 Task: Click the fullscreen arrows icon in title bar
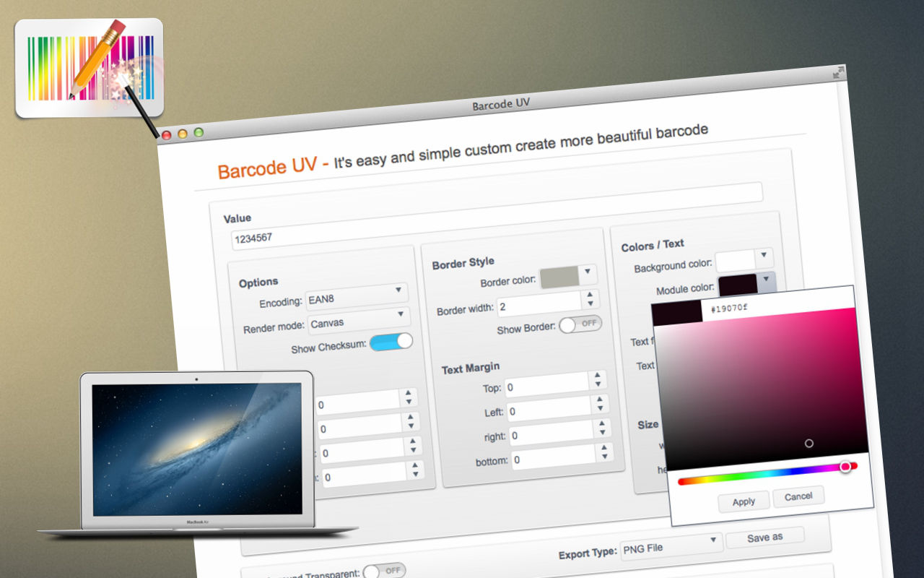pos(839,72)
